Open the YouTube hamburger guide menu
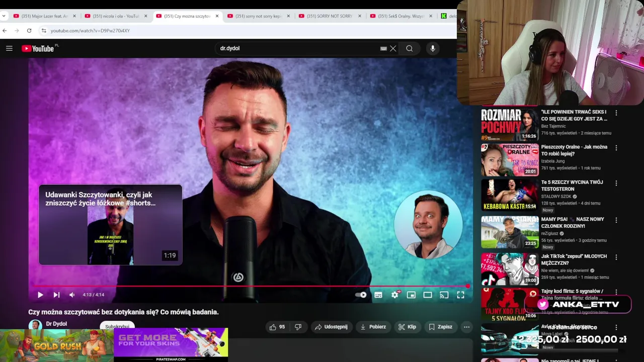The width and height of the screenshot is (644, 362). point(9,48)
